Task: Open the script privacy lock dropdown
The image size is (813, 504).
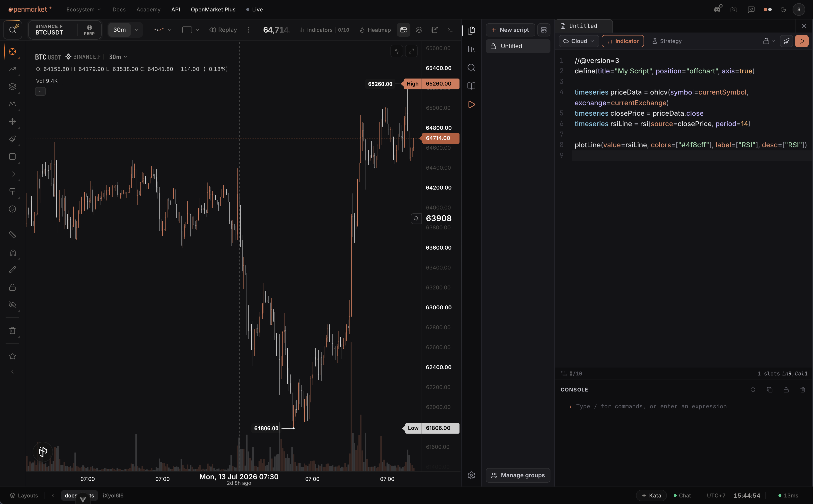Action: [x=769, y=41]
